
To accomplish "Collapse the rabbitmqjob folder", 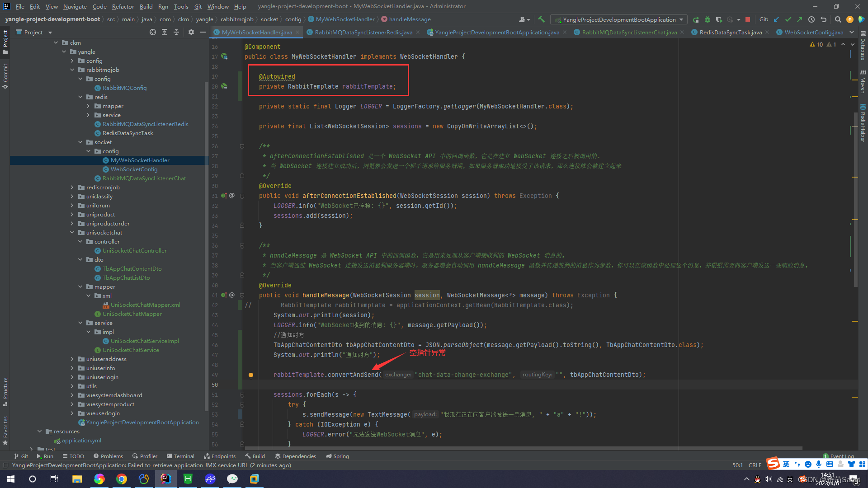I will pos(72,70).
